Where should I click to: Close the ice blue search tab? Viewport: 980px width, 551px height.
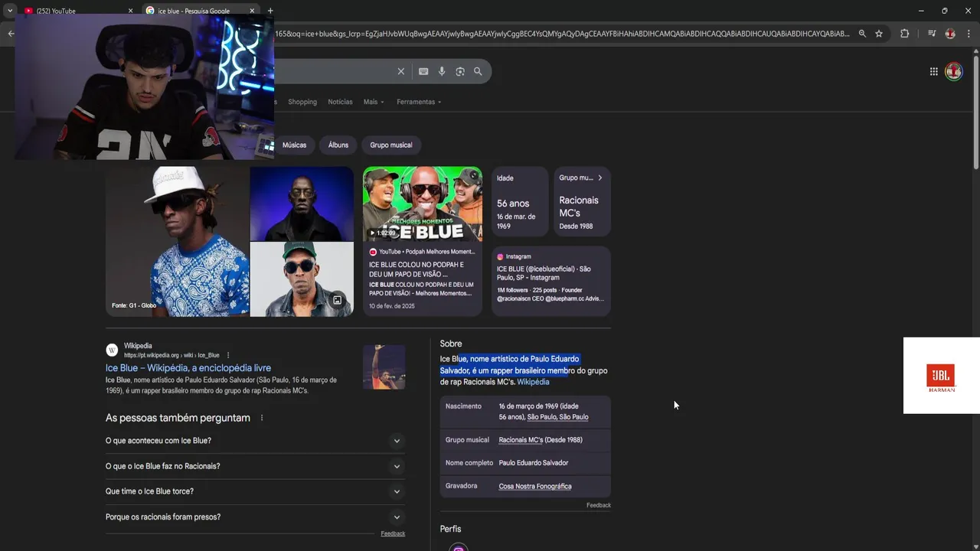tap(252, 11)
